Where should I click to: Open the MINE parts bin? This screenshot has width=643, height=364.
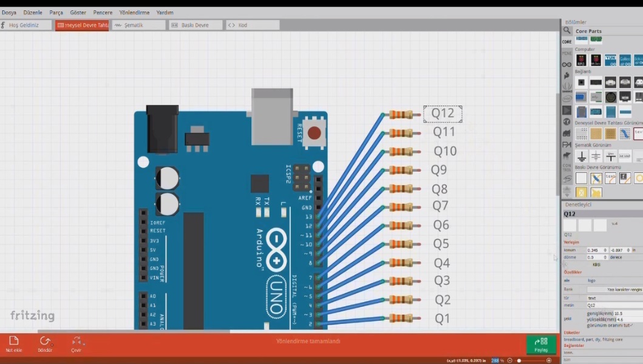[566, 53]
